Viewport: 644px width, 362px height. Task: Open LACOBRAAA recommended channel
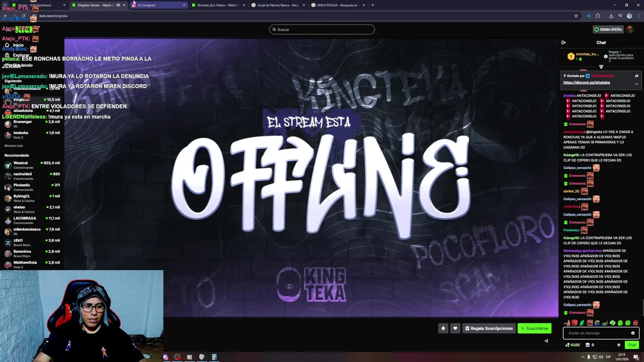(32, 220)
